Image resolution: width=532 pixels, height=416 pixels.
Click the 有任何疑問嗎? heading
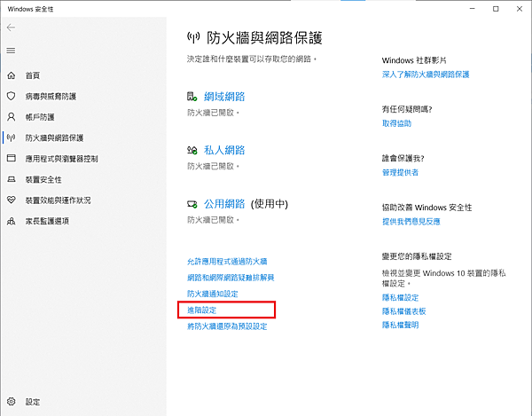click(407, 109)
